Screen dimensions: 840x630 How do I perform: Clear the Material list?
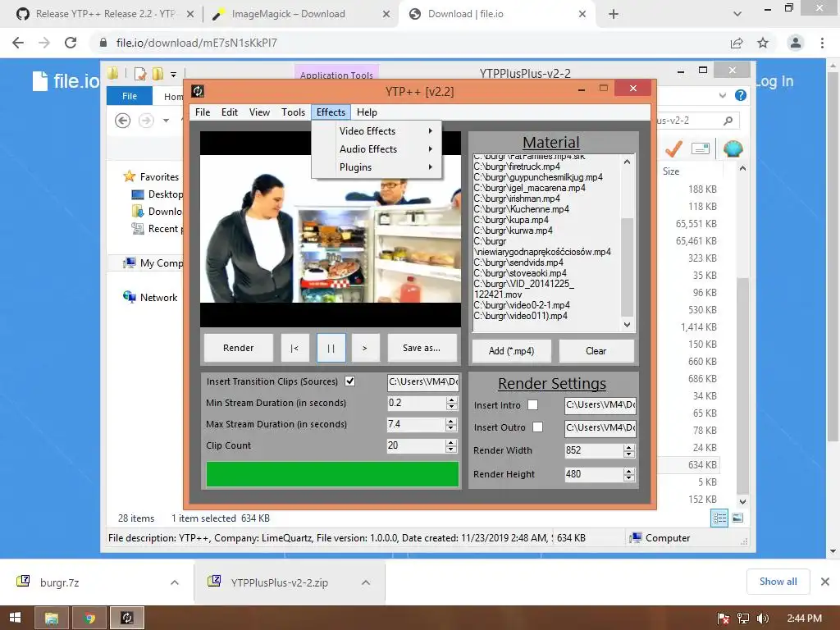tap(596, 351)
